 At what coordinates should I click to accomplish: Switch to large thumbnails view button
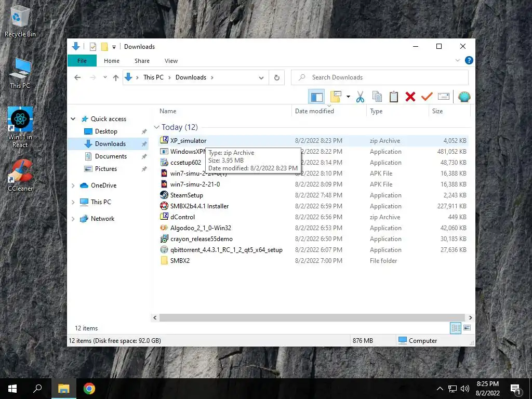467,328
